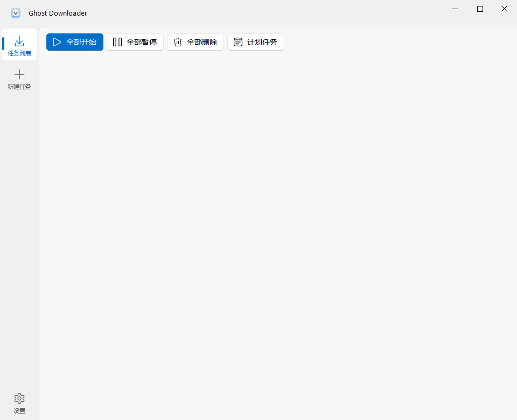Switch to the 任务列表 sidebar tab

tap(19, 46)
